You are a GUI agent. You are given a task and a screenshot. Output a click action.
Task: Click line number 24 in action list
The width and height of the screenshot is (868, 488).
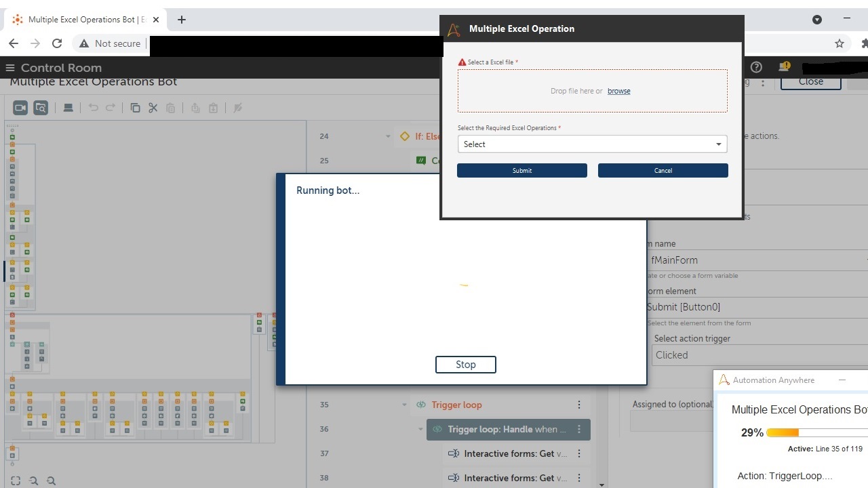coord(324,136)
